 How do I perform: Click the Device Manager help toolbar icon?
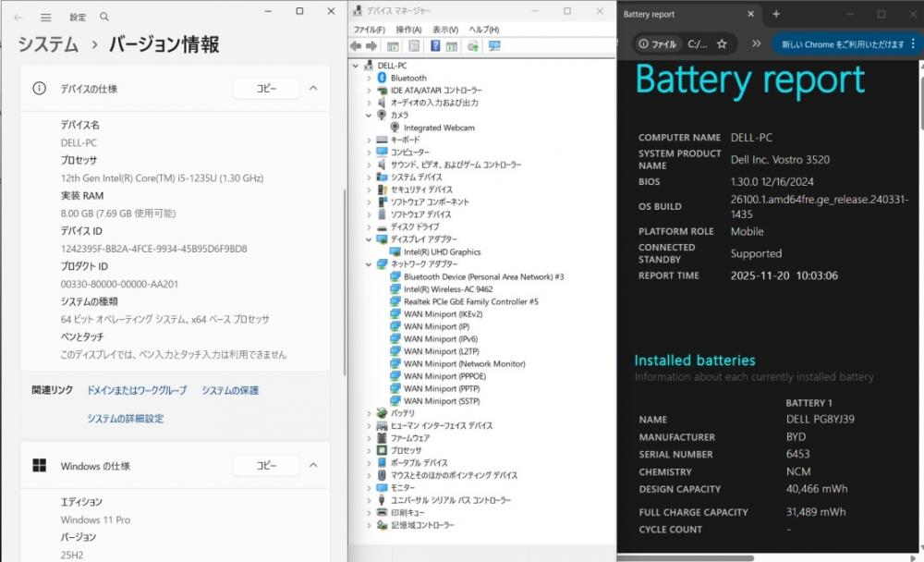pyautogui.click(x=434, y=46)
